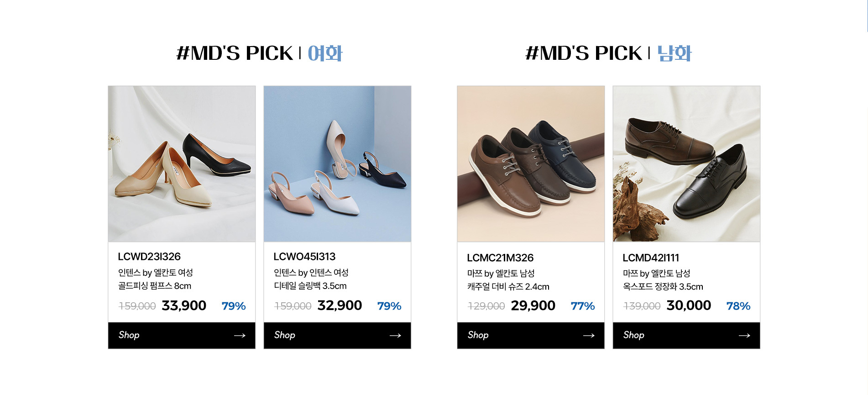The width and height of the screenshot is (868, 395).
Task: Click product code LCWO45I313
Action: point(304,257)
